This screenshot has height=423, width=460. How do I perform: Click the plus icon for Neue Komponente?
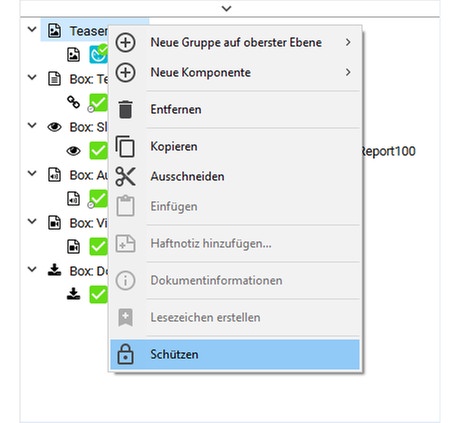pos(125,72)
